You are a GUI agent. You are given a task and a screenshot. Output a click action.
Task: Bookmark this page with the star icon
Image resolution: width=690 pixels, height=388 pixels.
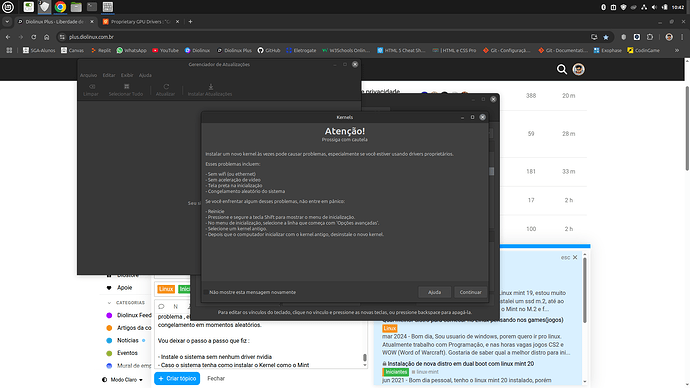pyautogui.click(x=606, y=37)
